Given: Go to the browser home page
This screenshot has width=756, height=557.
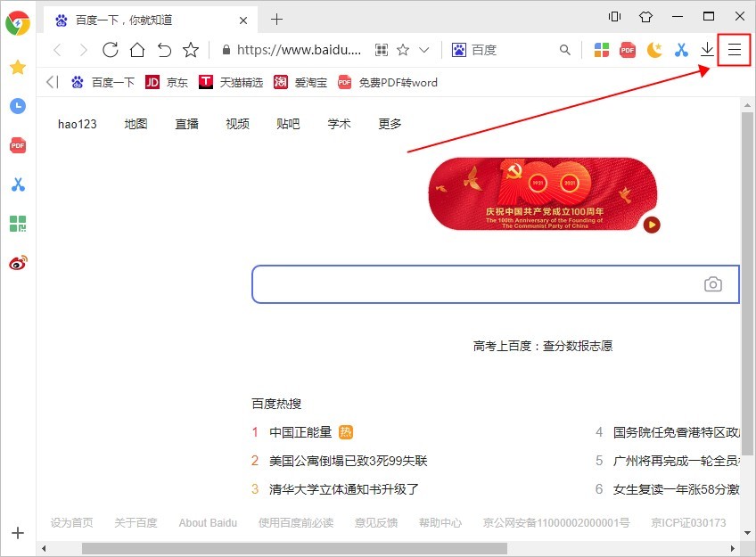Looking at the screenshot, I should [x=137, y=50].
